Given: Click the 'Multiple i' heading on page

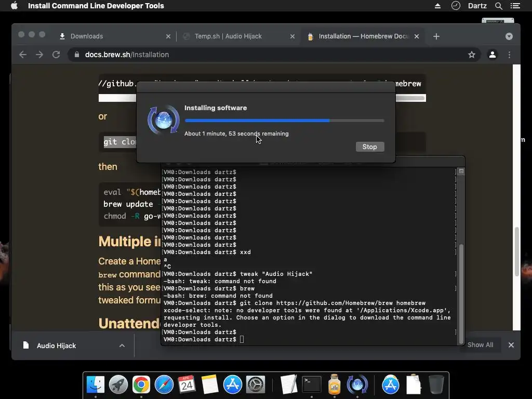Looking at the screenshot, I should coord(129,242).
